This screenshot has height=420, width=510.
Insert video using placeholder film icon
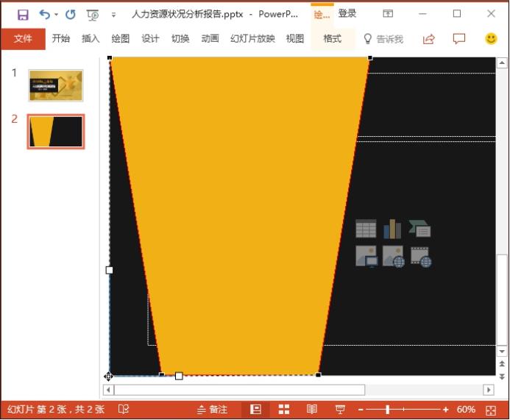coord(420,256)
